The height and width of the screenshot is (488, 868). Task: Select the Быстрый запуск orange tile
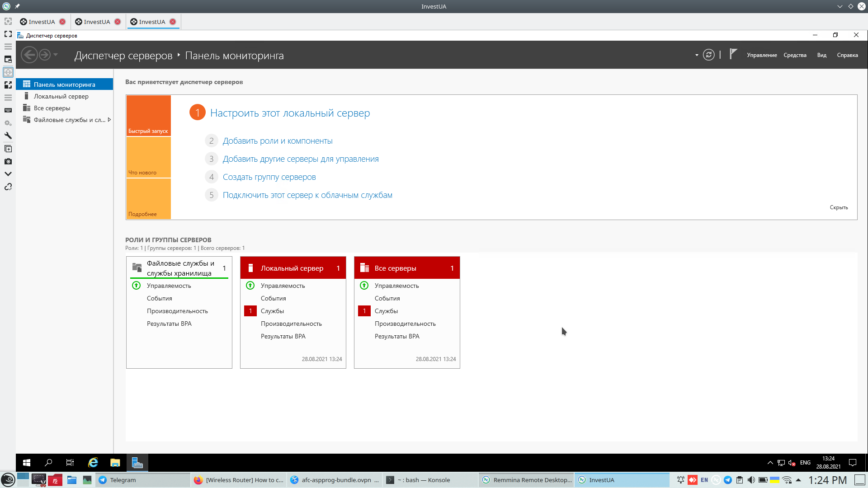148,115
